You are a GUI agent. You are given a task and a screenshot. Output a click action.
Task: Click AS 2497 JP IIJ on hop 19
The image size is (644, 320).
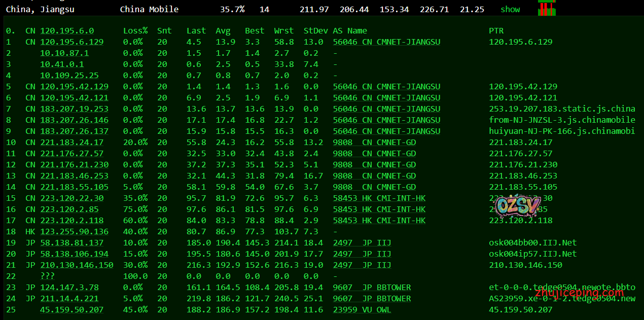[x=362, y=243]
